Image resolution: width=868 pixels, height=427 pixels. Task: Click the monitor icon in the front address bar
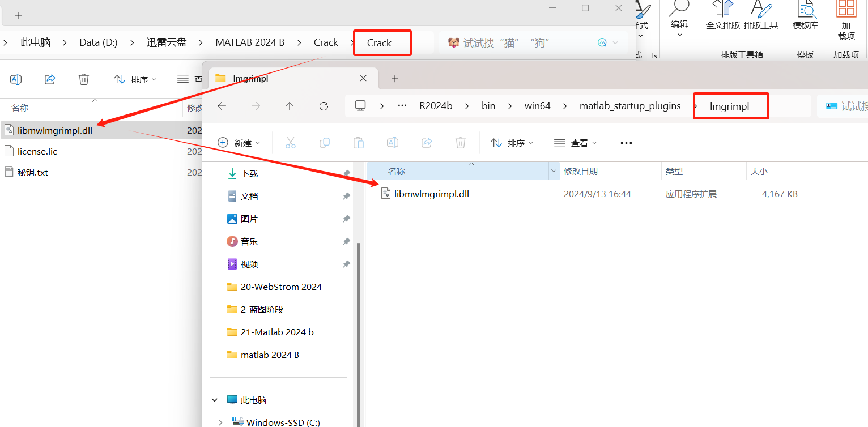point(360,106)
